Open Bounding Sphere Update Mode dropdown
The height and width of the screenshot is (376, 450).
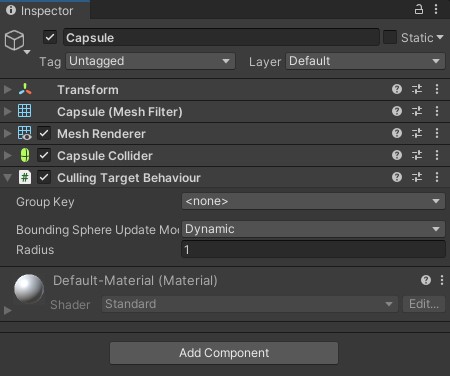pos(313,229)
